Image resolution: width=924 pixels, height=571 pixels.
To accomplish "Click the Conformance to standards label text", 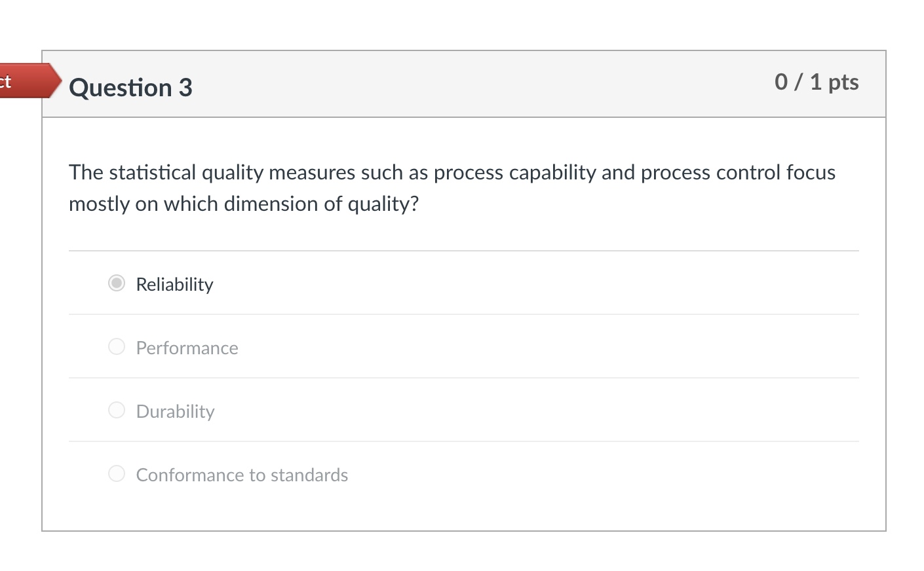I will pyautogui.click(x=241, y=475).
